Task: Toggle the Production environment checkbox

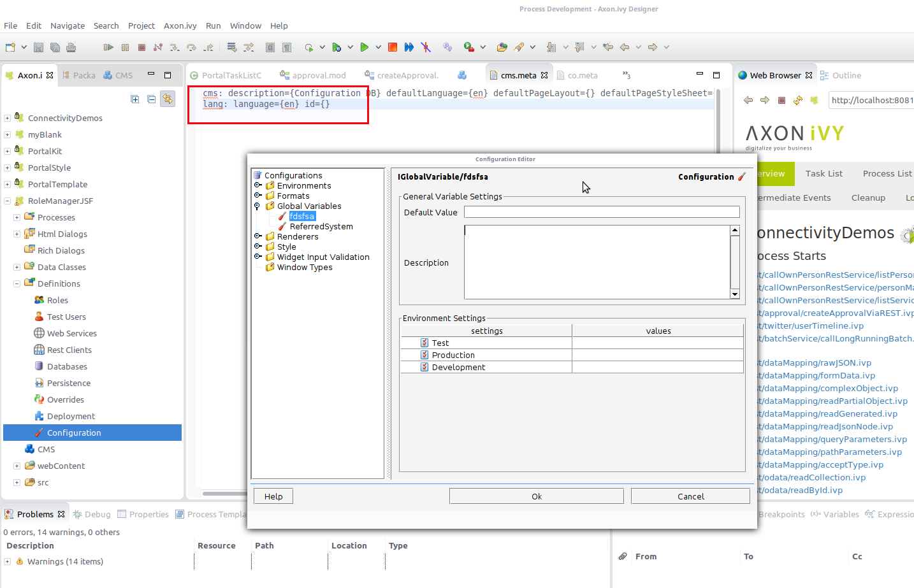Action: (x=424, y=355)
